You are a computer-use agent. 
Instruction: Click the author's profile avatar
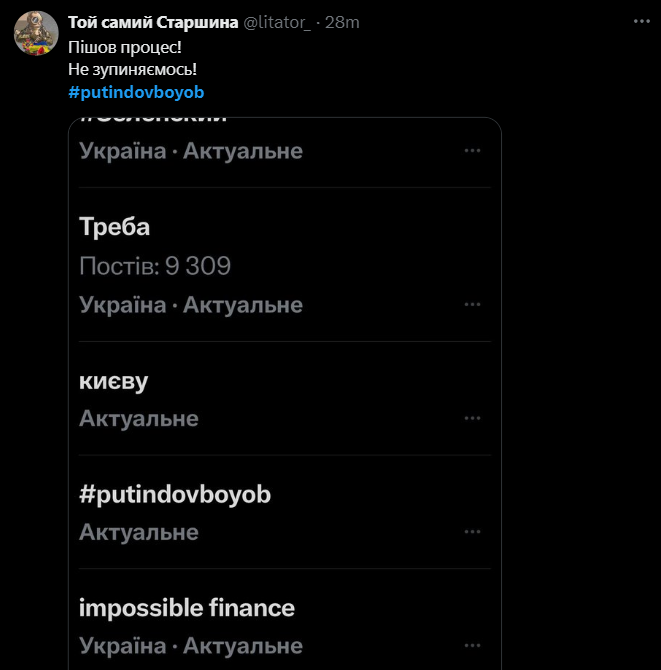pos(36,34)
